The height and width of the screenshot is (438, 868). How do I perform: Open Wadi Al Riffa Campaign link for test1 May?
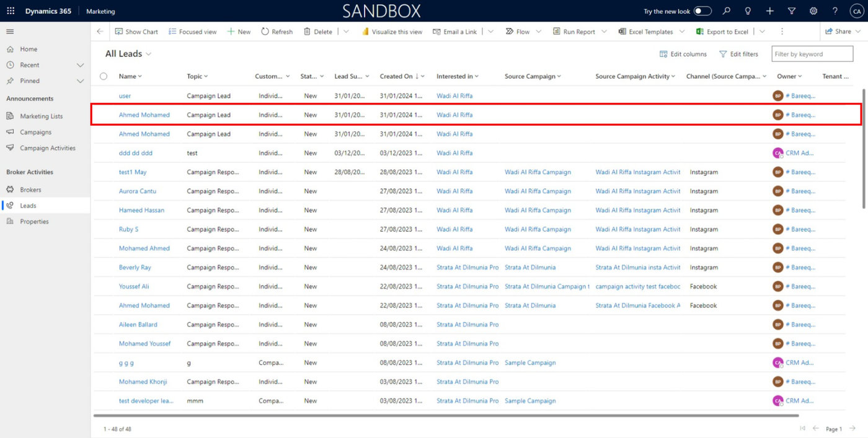tap(538, 172)
